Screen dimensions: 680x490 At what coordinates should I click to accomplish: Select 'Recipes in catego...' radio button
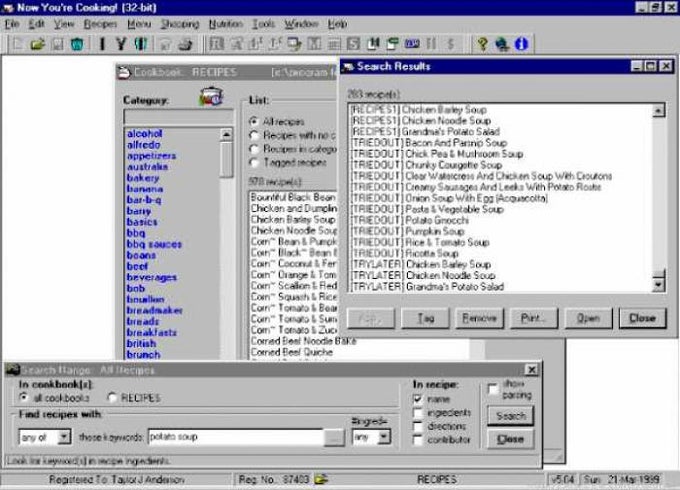coord(254,149)
